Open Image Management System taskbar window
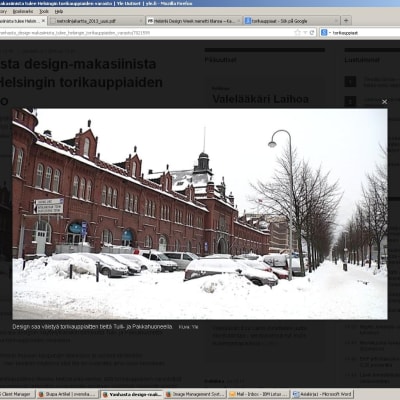 click(x=195, y=394)
